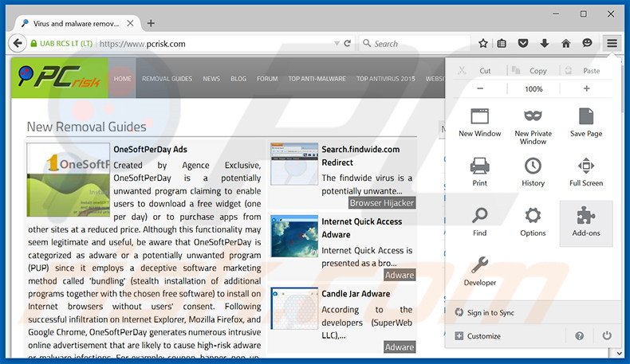The height and width of the screenshot is (364, 630).
Task: Open Search.findwide.com Redirect article
Action: 360,155
